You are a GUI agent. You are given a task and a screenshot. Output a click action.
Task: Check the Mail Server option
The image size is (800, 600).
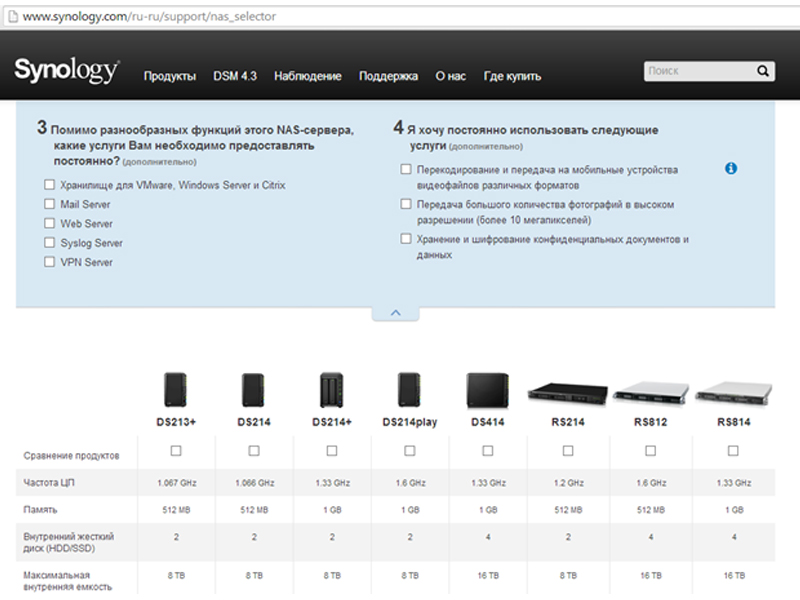point(49,204)
